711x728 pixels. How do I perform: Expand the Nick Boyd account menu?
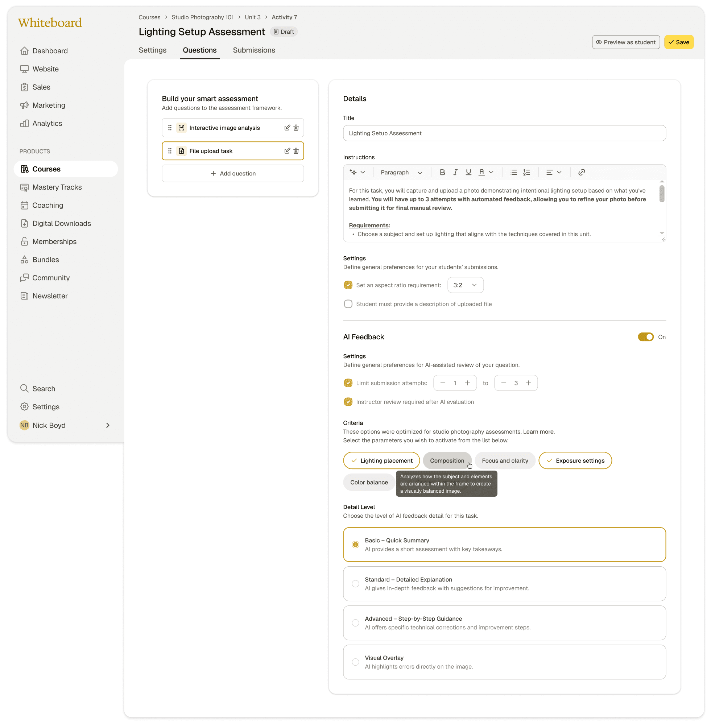(x=108, y=425)
